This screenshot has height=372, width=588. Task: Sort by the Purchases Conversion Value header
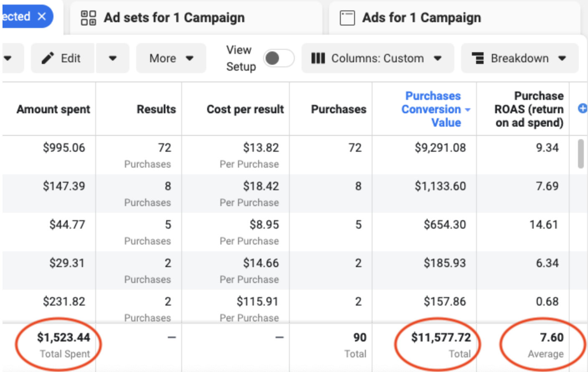[x=432, y=110]
